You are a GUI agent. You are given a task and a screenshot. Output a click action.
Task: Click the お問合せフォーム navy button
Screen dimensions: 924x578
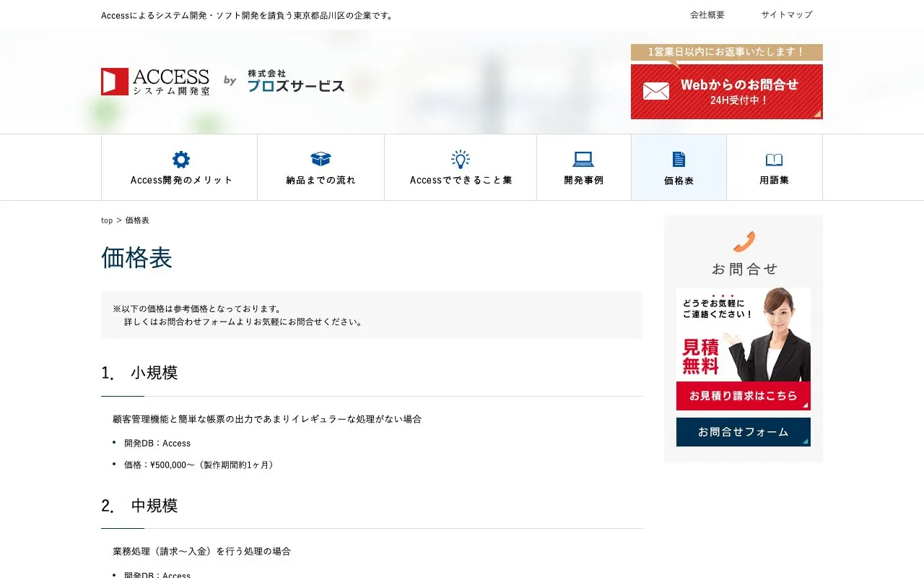click(744, 432)
